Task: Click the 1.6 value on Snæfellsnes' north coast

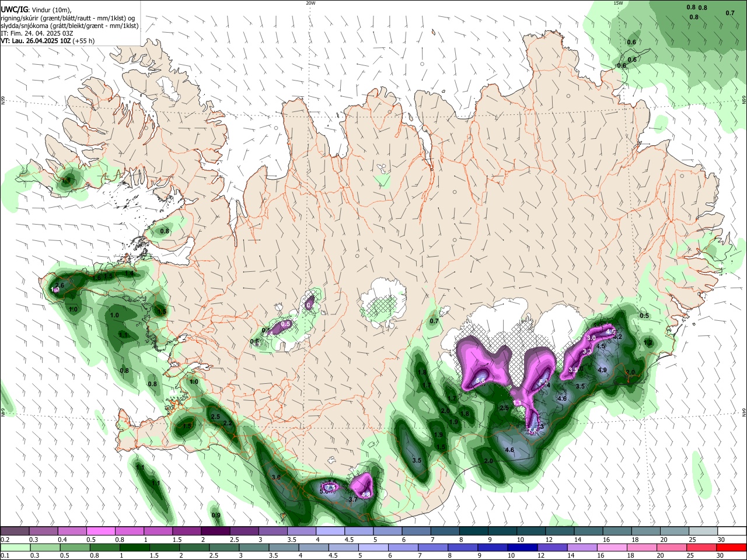Action: [97, 278]
